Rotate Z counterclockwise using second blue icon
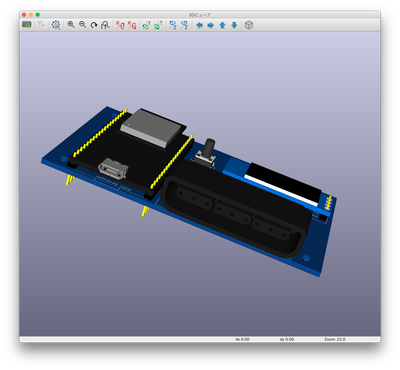 (x=184, y=25)
